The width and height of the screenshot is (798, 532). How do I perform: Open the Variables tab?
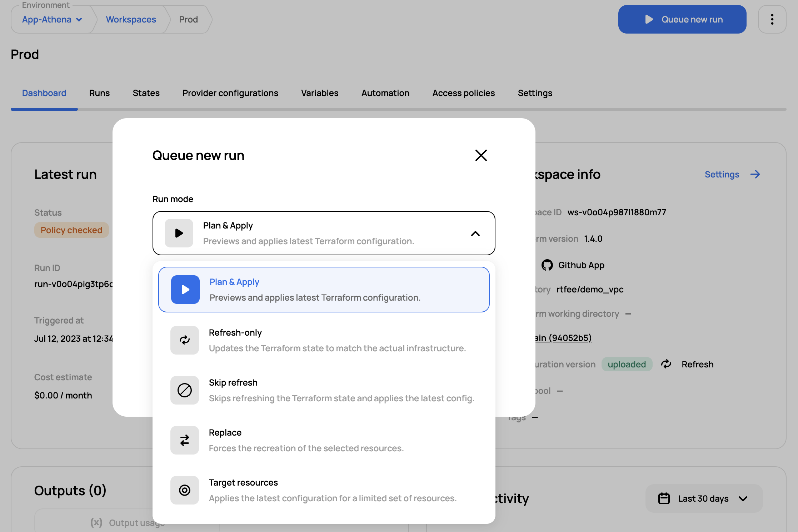coord(319,93)
